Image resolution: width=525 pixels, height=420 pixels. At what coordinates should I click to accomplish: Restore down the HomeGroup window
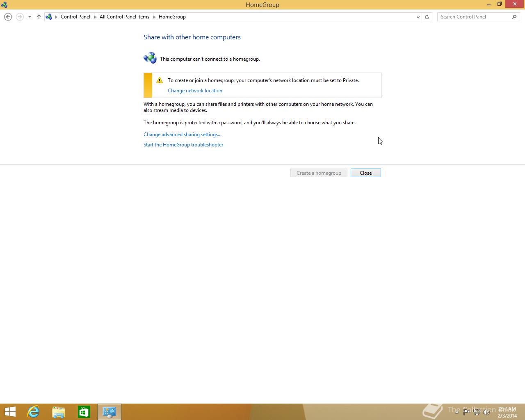click(500, 5)
